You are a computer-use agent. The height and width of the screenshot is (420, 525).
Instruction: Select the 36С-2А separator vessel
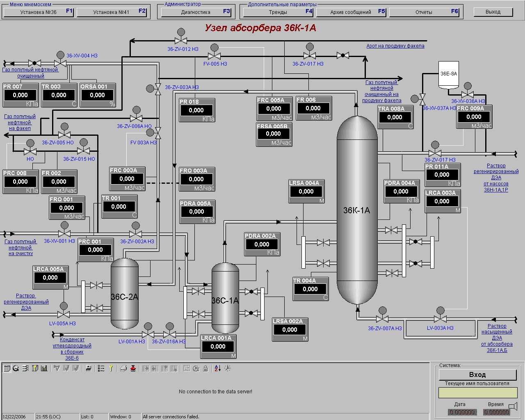(125, 294)
